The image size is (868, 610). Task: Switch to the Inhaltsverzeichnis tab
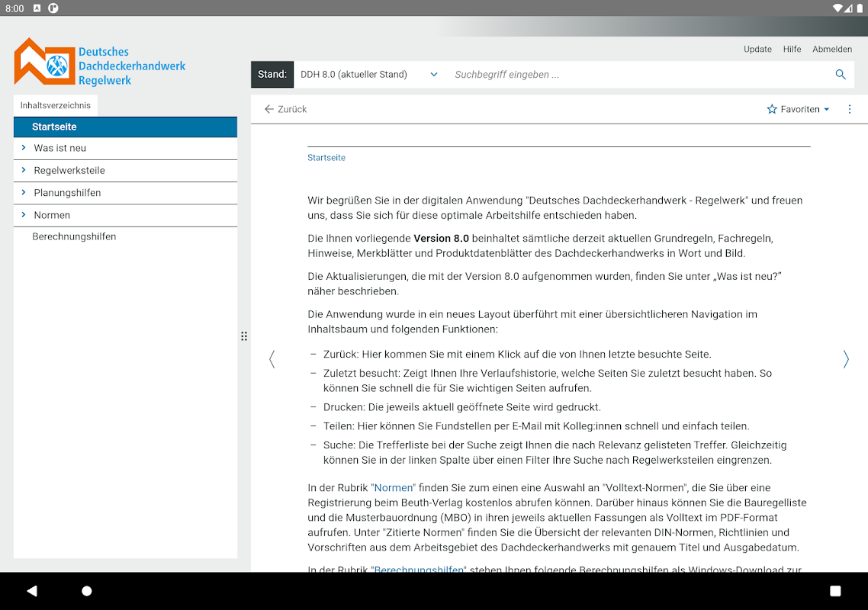(x=56, y=105)
